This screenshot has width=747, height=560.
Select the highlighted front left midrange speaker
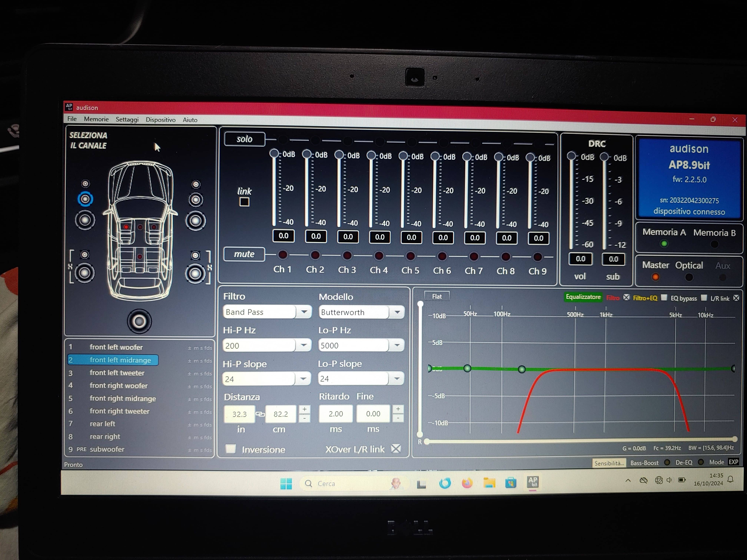pyautogui.click(x=85, y=199)
